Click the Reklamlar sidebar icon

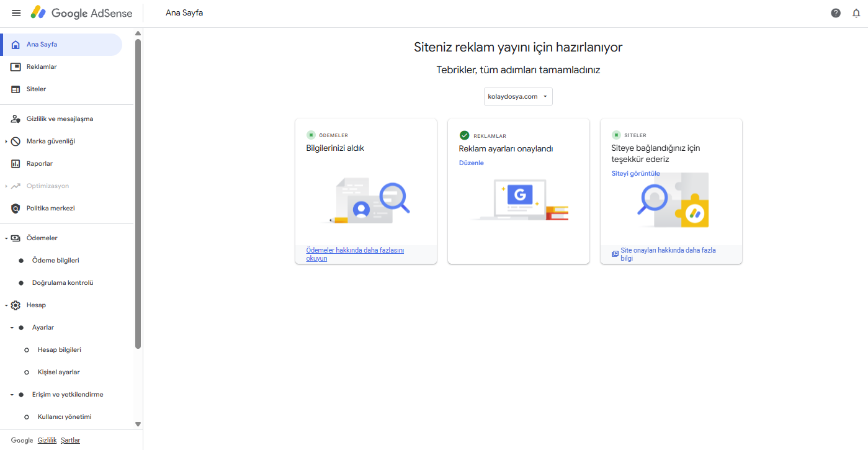point(16,67)
